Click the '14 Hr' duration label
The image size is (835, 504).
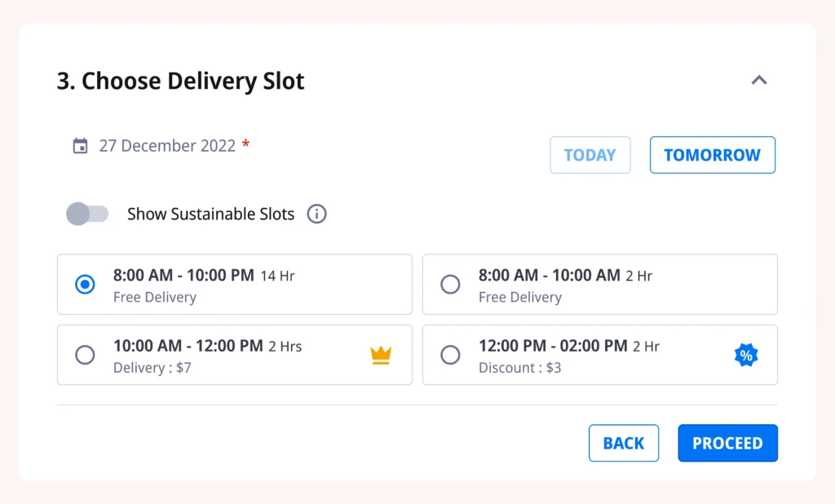[277, 276]
